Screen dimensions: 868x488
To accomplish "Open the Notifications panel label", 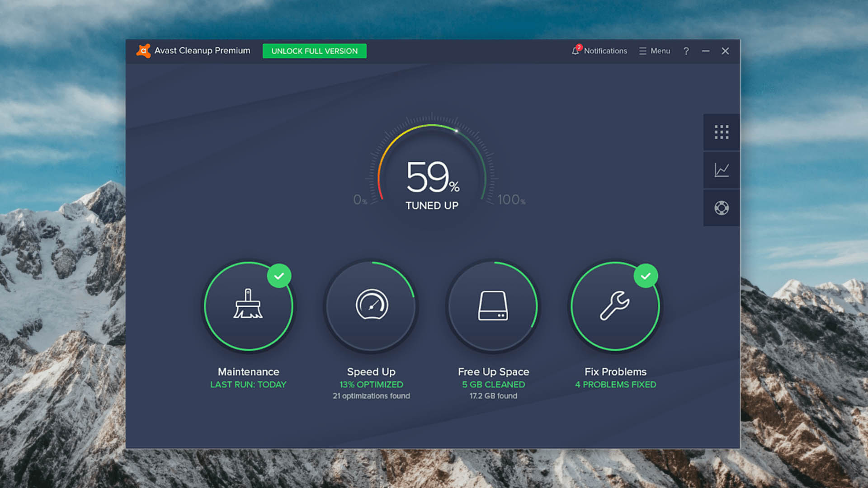I will click(x=605, y=51).
